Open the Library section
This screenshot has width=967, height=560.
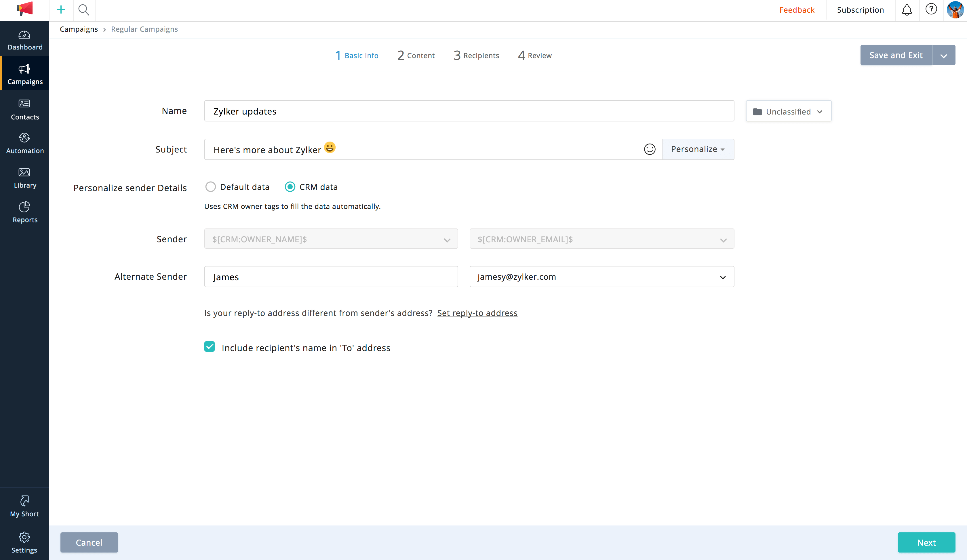(24, 178)
